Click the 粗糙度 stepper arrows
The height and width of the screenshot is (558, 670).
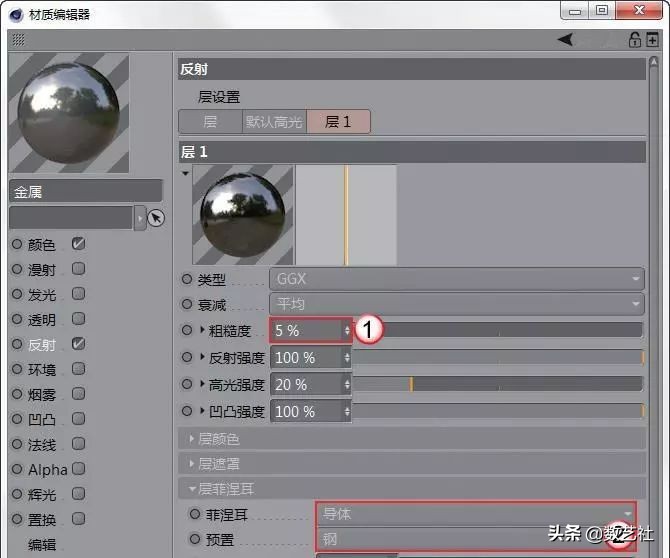(347, 330)
